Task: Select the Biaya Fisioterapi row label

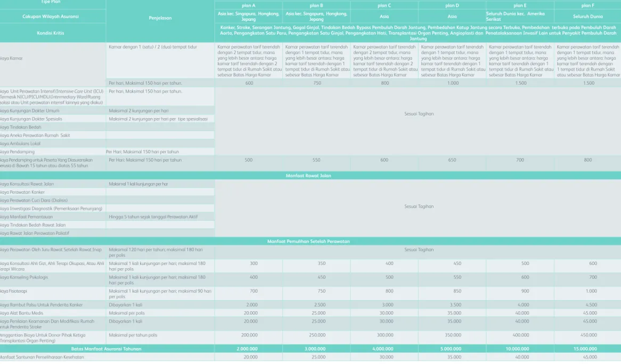Action: tap(13, 291)
